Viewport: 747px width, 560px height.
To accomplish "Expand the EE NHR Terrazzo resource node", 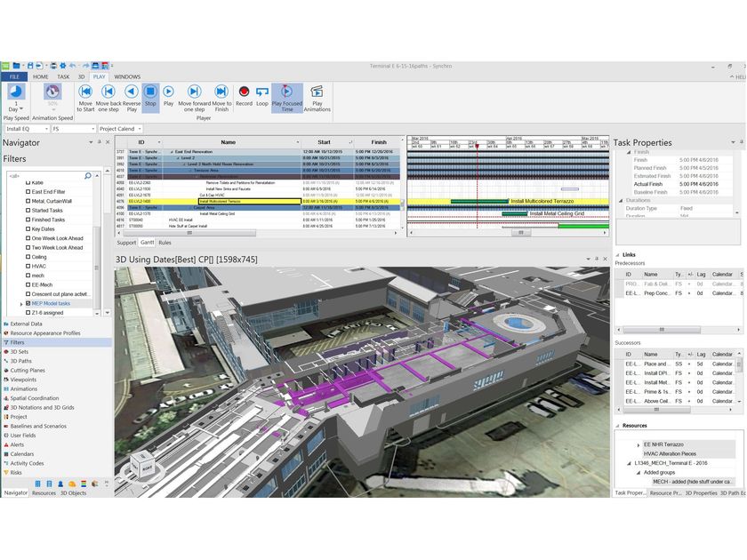I will pos(639,444).
